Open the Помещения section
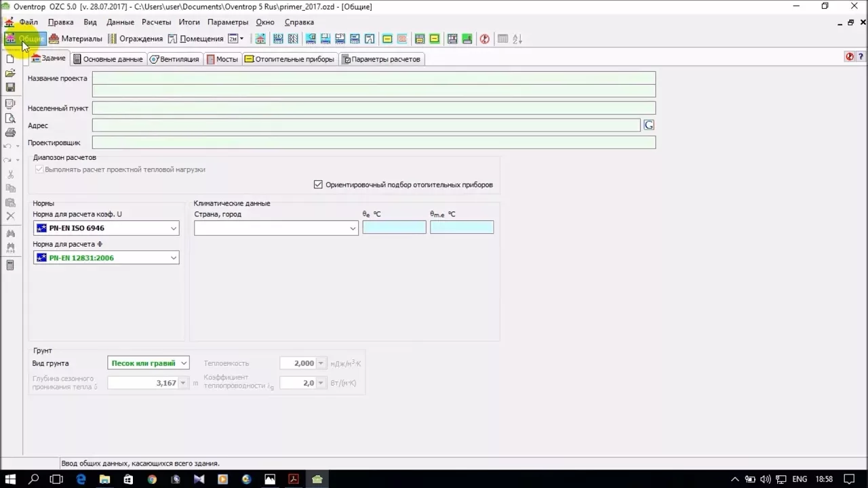 click(x=195, y=39)
